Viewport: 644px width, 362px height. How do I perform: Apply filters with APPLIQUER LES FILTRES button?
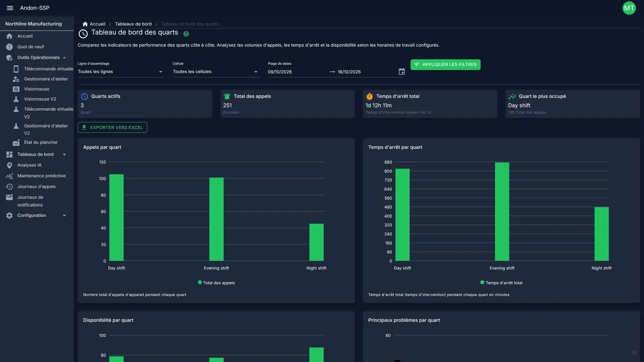[x=445, y=64]
